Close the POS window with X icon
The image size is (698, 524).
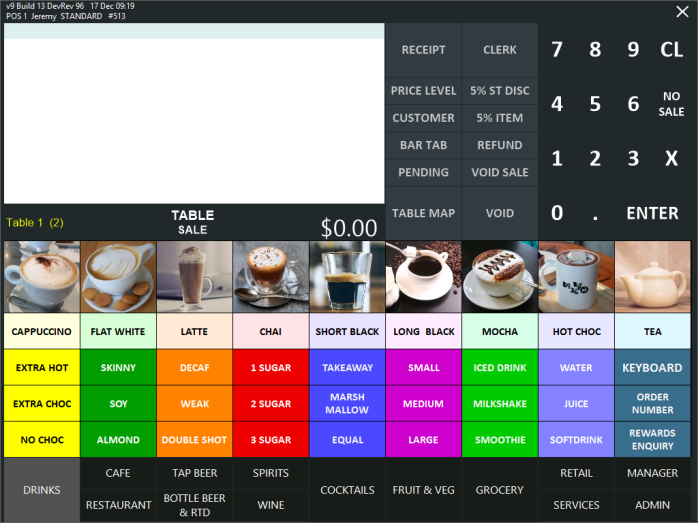[x=682, y=12]
